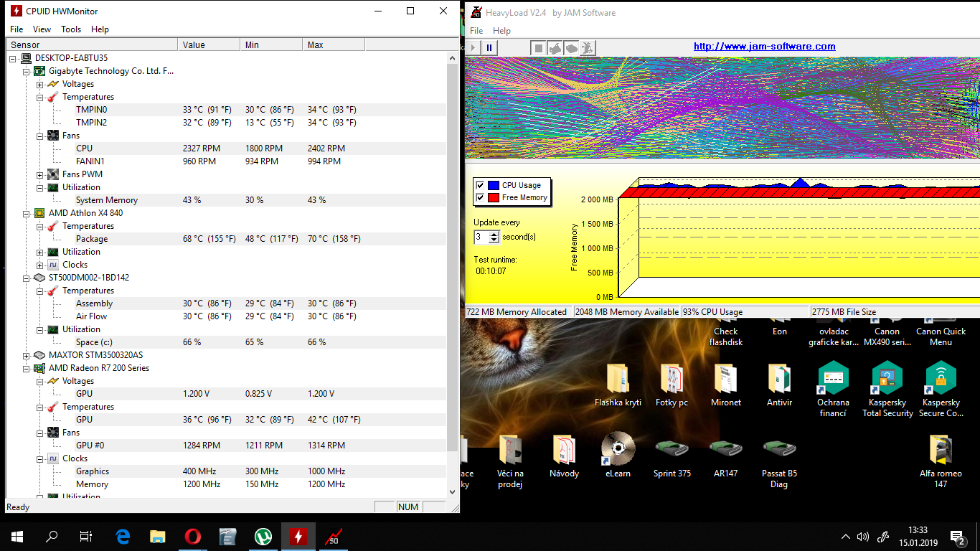
Task: Uncheck the Free Memory checkbox
Action: [x=480, y=197]
